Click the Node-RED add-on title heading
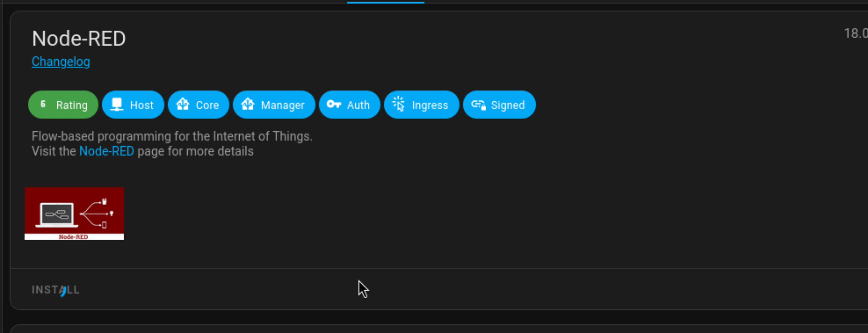 [x=79, y=39]
